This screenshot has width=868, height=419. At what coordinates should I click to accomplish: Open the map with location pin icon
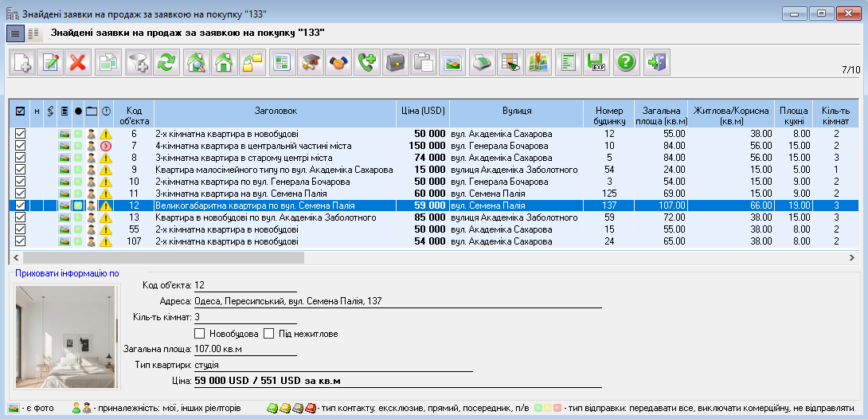pyautogui.click(x=538, y=63)
